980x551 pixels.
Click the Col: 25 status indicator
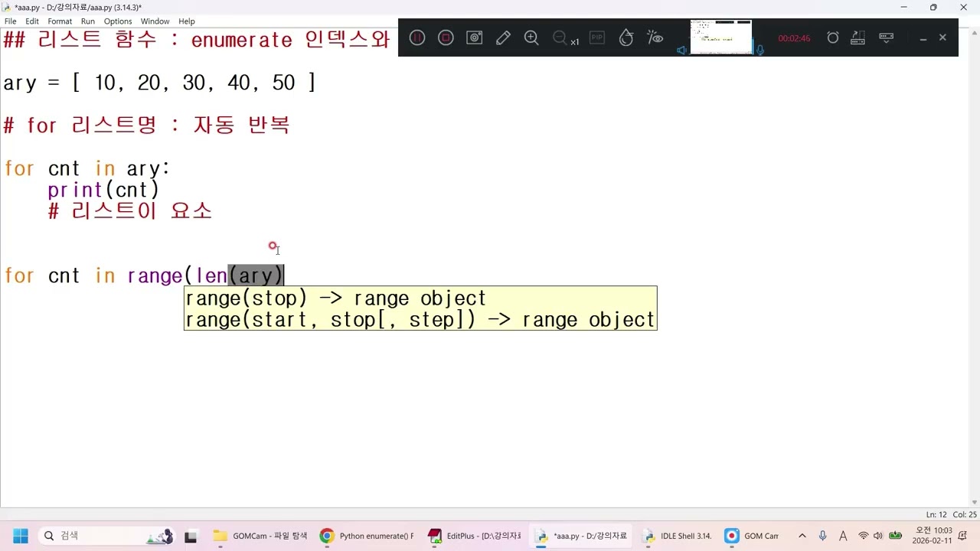[965, 515]
